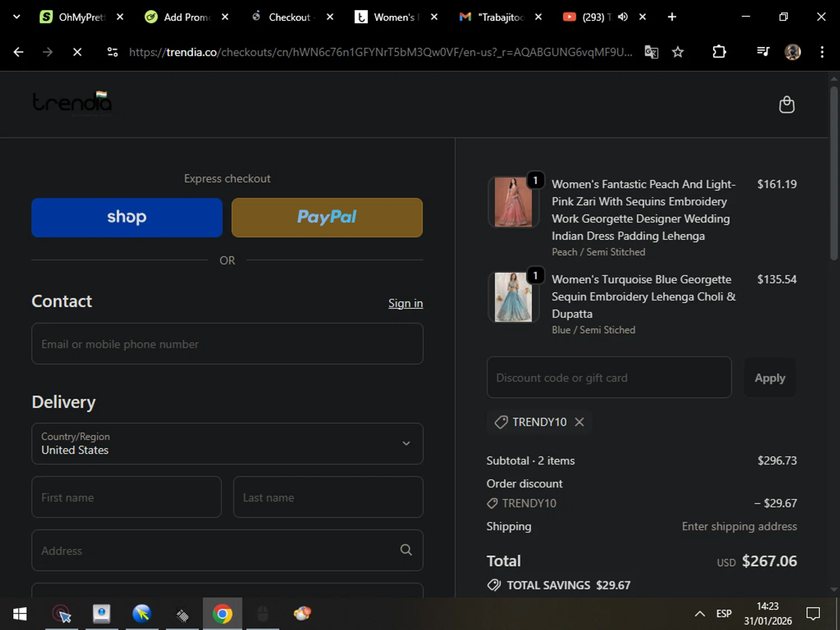Open the taskbar clock and date
Image resolution: width=840 pixels, height=630 pixels.
pos(768,614)
